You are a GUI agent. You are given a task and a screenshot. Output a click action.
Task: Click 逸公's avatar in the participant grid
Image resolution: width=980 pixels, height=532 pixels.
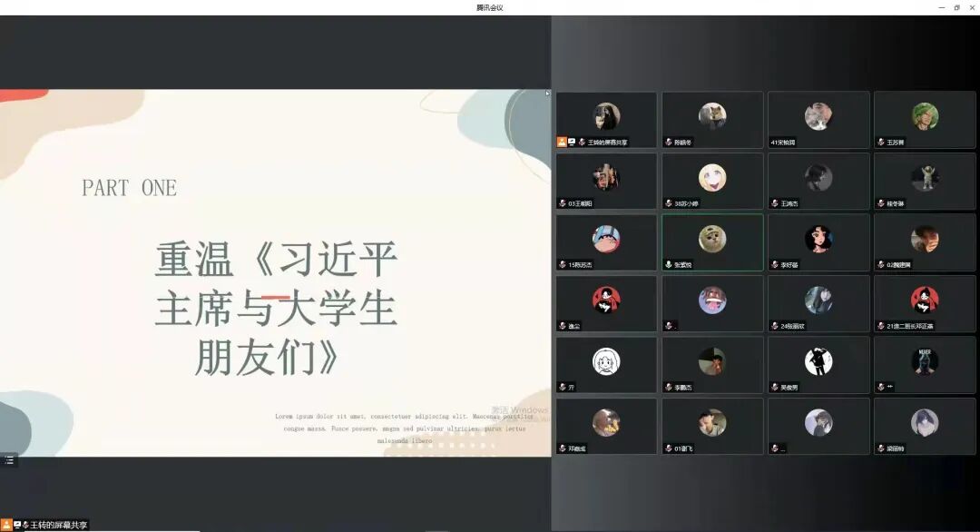pos(606,300)
